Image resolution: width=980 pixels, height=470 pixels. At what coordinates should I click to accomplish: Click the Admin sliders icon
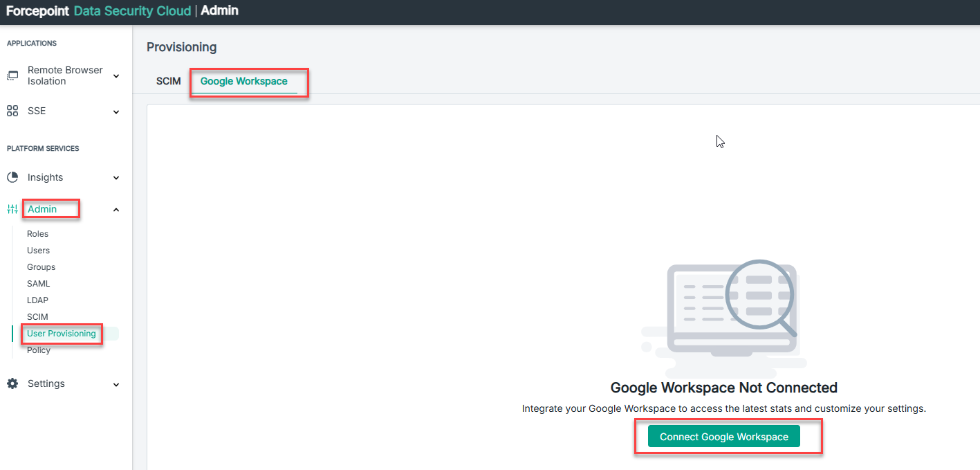tap(12, 209)
